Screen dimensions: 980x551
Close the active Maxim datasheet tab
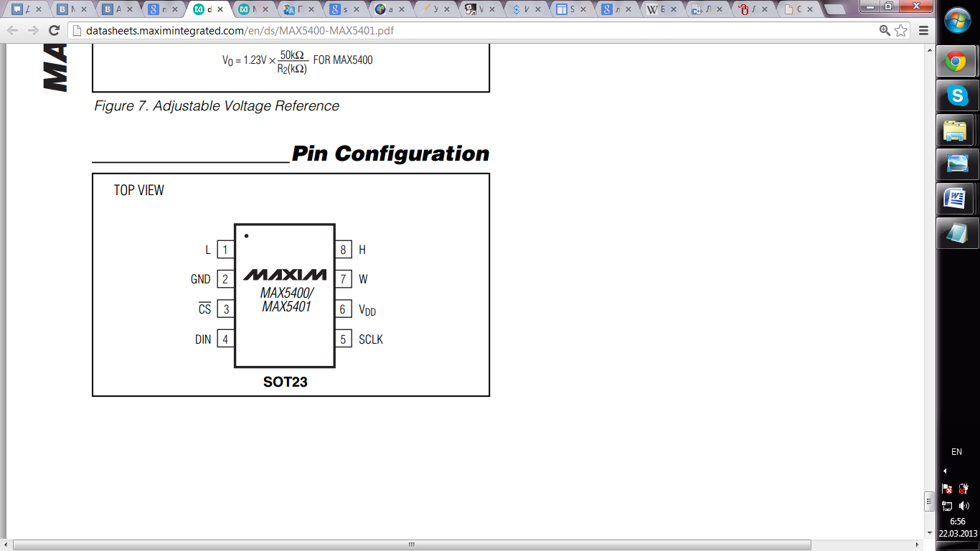coord(222,10)
